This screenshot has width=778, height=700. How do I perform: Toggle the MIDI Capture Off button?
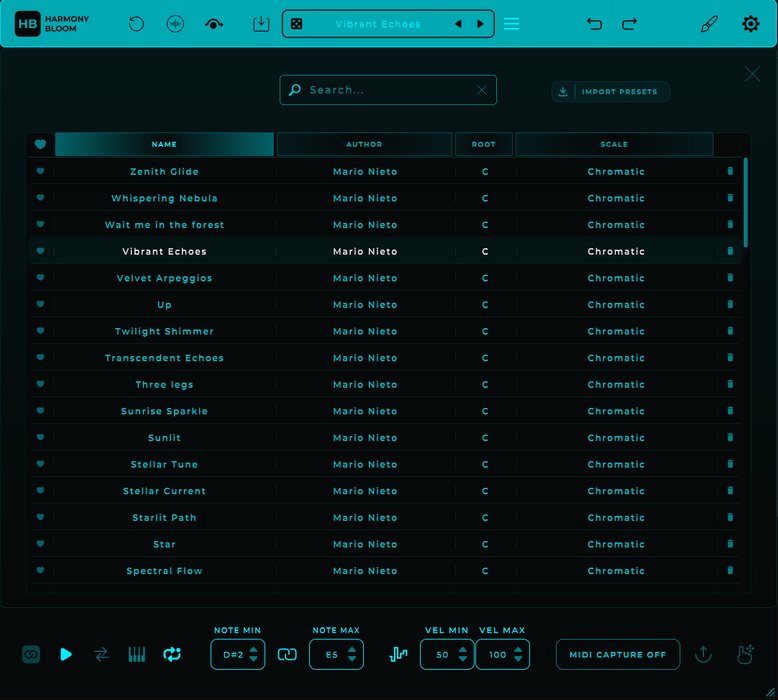(x=618, y=655)
